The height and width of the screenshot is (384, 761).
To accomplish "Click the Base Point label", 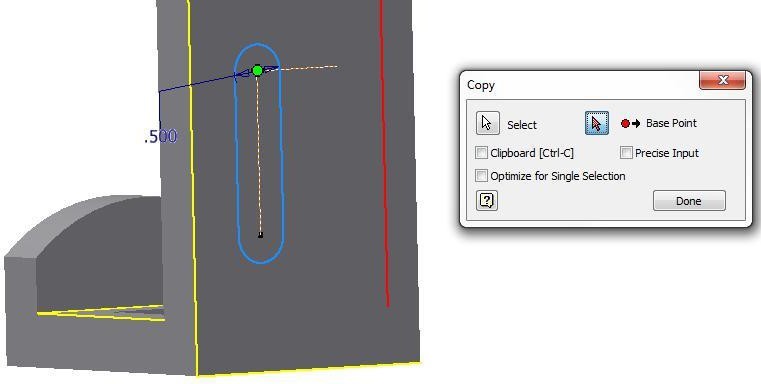I will 671,123.
